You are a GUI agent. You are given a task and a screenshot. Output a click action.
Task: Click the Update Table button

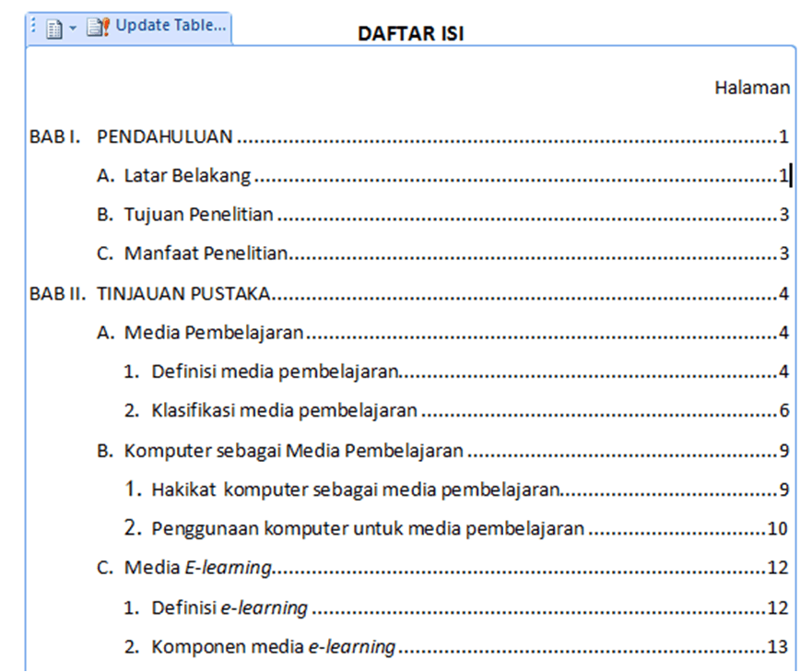[157, 26]
